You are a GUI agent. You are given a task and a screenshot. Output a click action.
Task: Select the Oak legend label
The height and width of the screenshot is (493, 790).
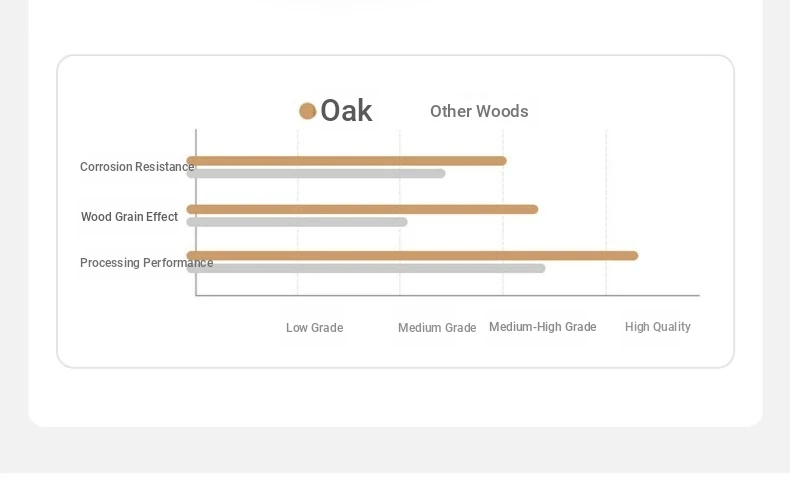coord(346,111)
